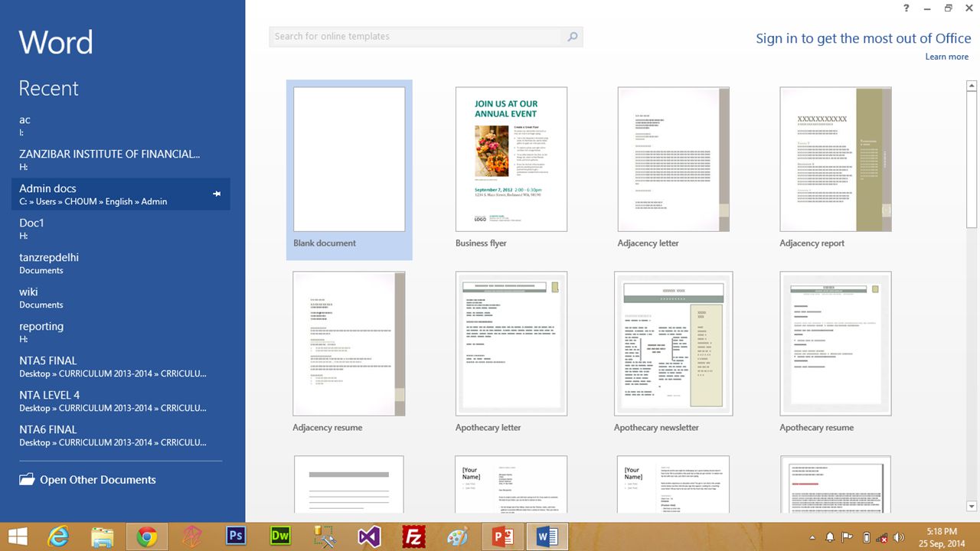Click the taskbar clock showing 5:18 PM

click(x=942, y=537)
